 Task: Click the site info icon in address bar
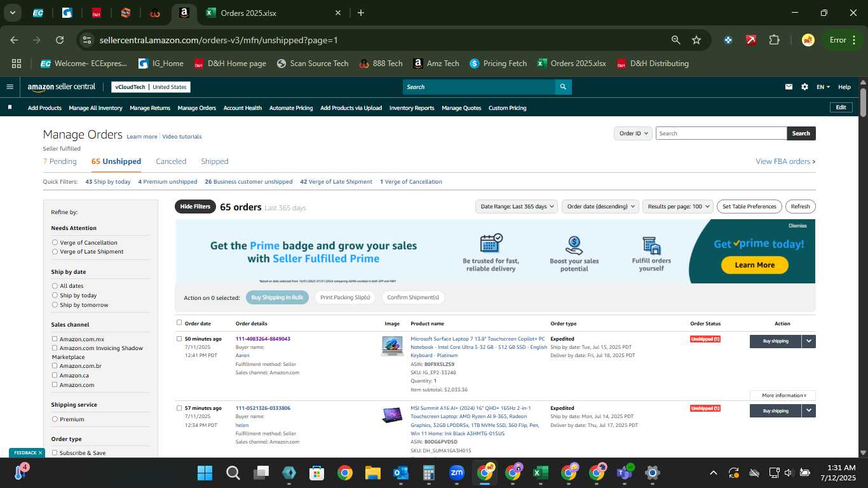[87, 40]
